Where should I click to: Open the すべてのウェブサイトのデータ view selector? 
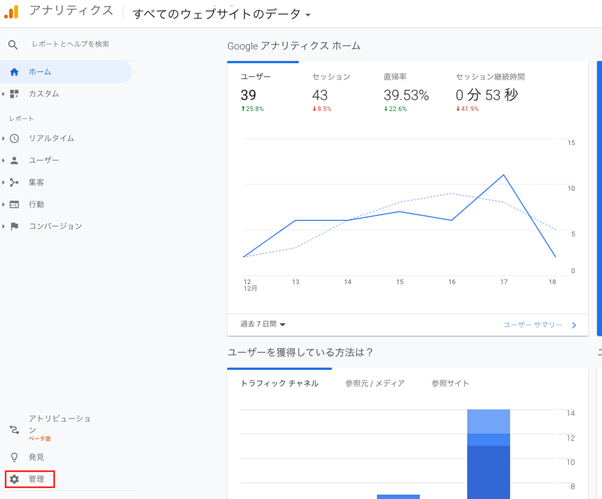pyautogui.click(x=222, y=14)
